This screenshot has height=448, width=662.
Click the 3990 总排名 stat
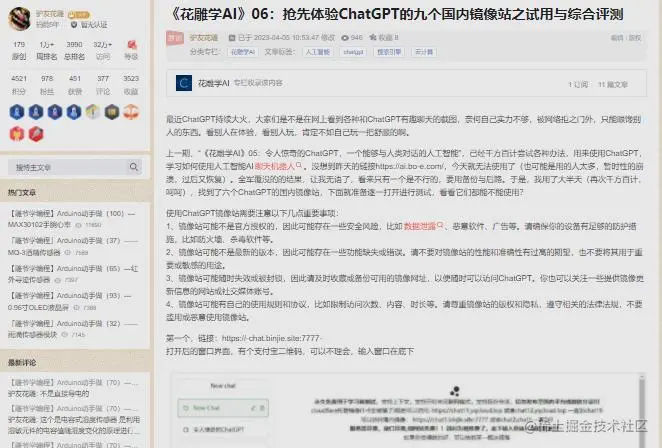(x=74, y=50)
